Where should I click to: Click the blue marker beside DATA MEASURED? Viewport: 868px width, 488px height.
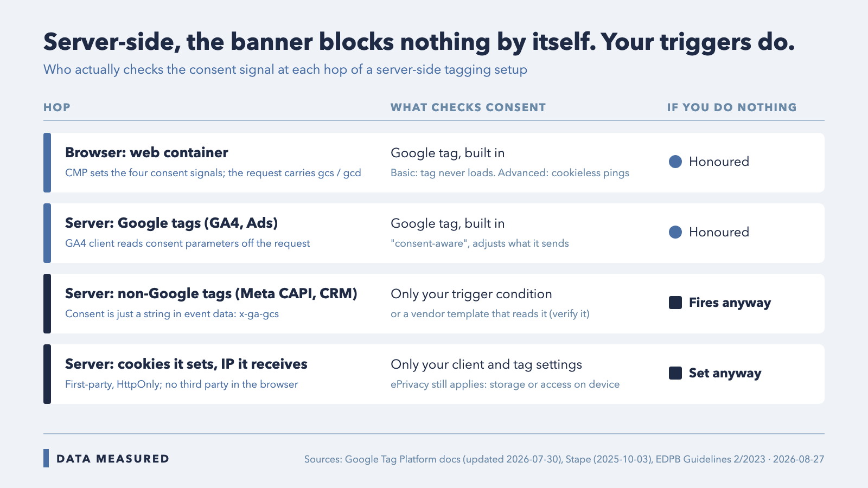tap(46, 458)
